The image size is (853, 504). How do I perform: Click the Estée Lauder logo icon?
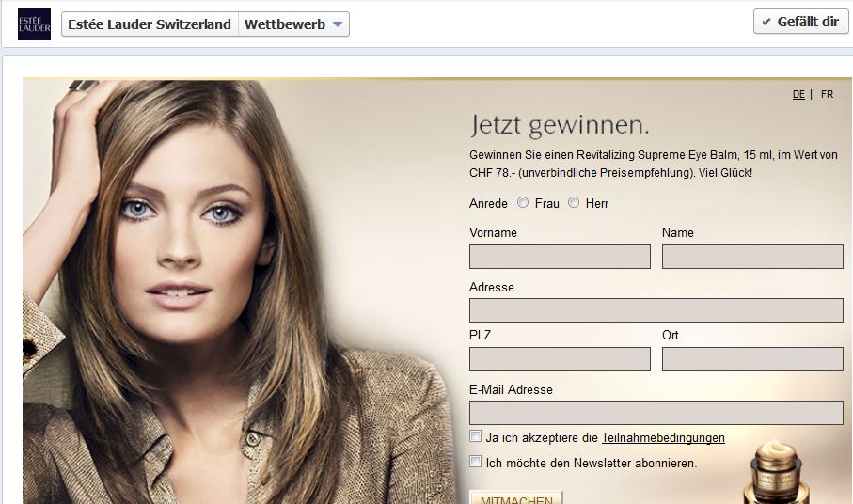tap(34, 24)
